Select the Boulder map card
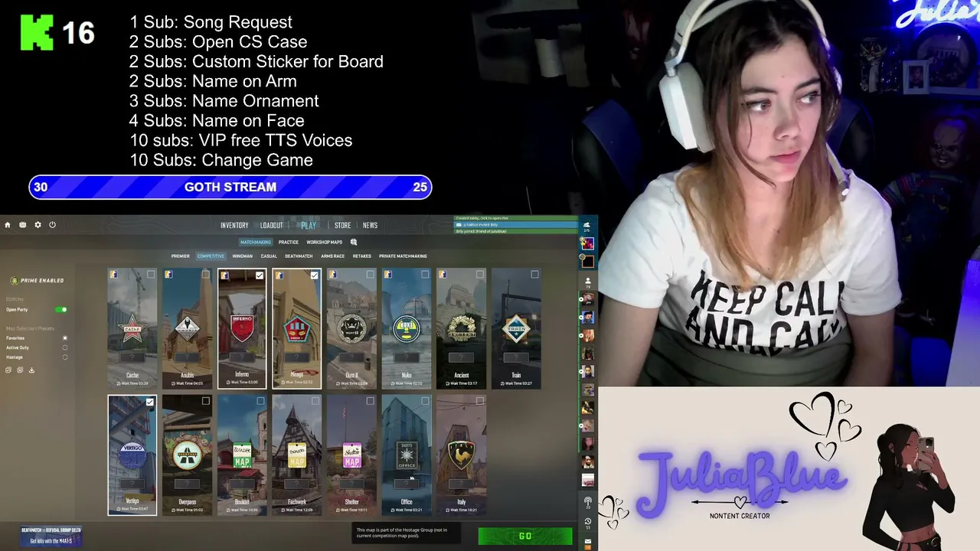980x551 pixels. 242,455
